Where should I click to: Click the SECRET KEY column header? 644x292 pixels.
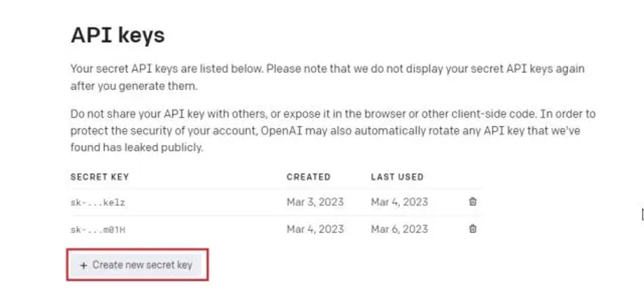[x=99, y=177]
